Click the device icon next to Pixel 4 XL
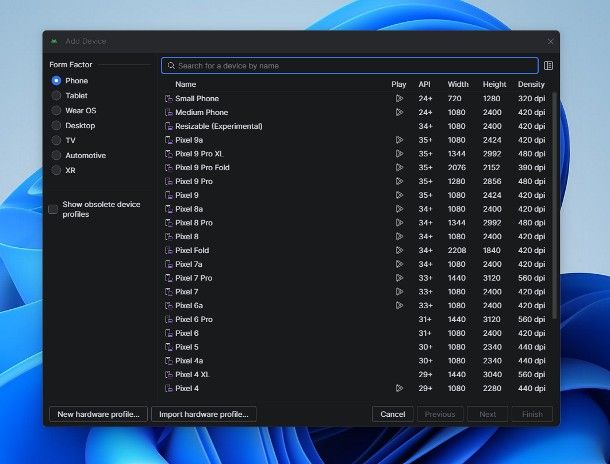 [168, 375]
